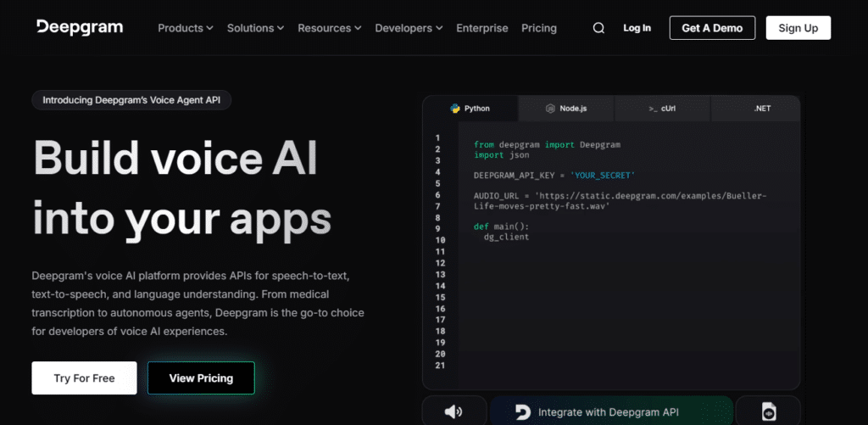This screenshot has width=868, height=425.
Task: Click the Log In link
Action: [x=637, y=28]
